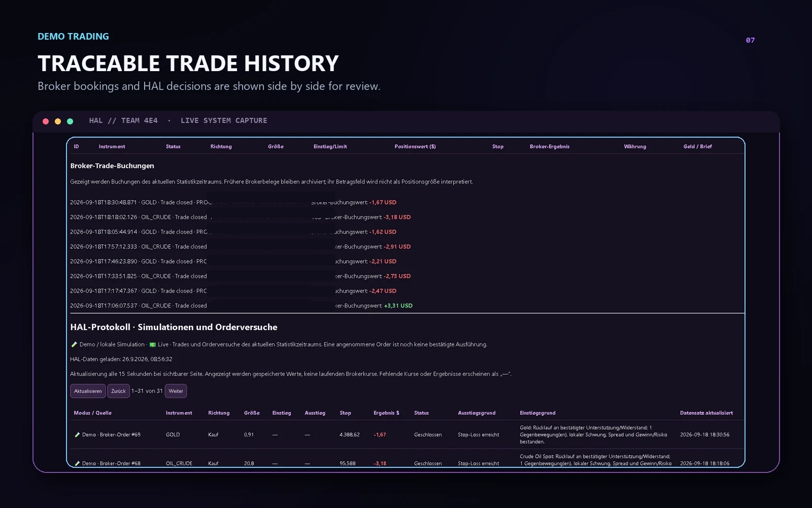The width and height of the screenshot is (812, 508).
Task: Open booking row 2026-09-18T17:17:47.367 GOLD
Action: (233, 291)
